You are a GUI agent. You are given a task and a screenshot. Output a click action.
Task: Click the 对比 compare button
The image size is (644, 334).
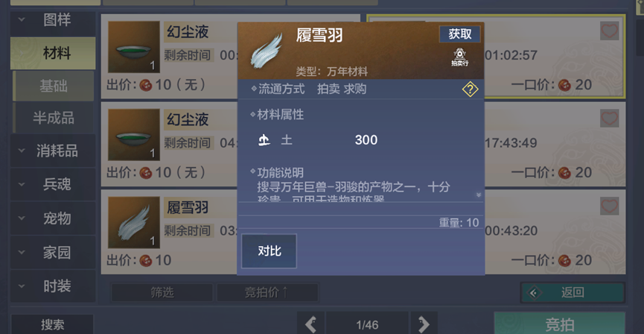coord(269,251)
